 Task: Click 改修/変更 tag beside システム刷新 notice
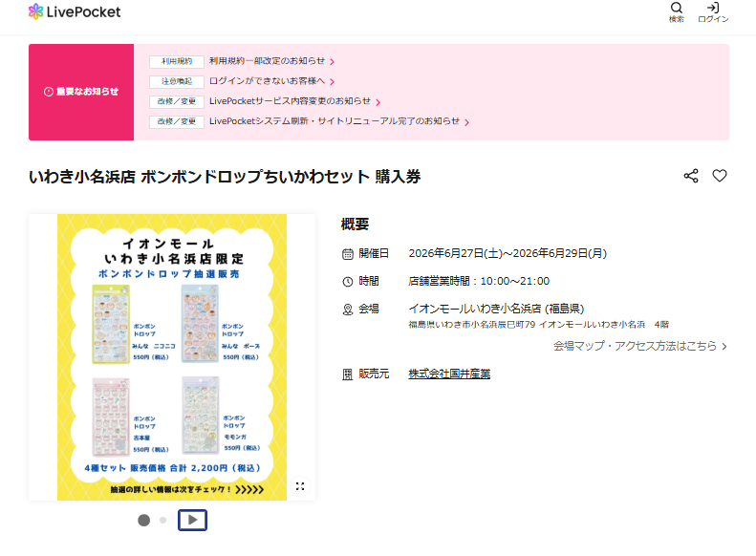coord(177,122)
